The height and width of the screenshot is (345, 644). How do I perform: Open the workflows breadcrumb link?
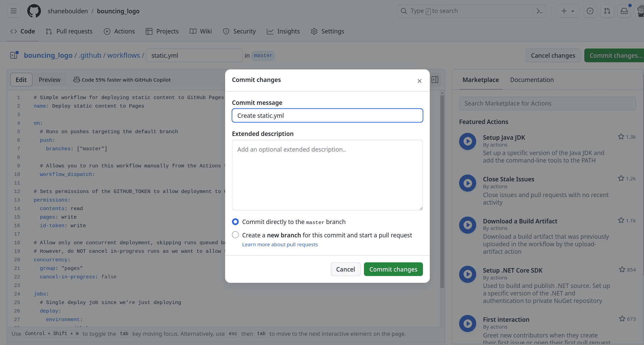coord(123,55)
